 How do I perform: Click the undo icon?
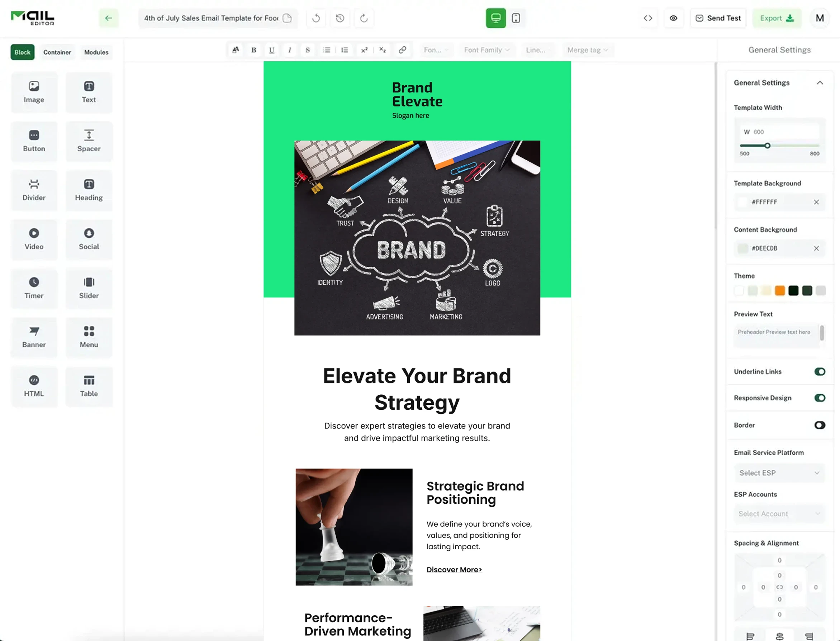pyautogui.click(x=316, y=18)
